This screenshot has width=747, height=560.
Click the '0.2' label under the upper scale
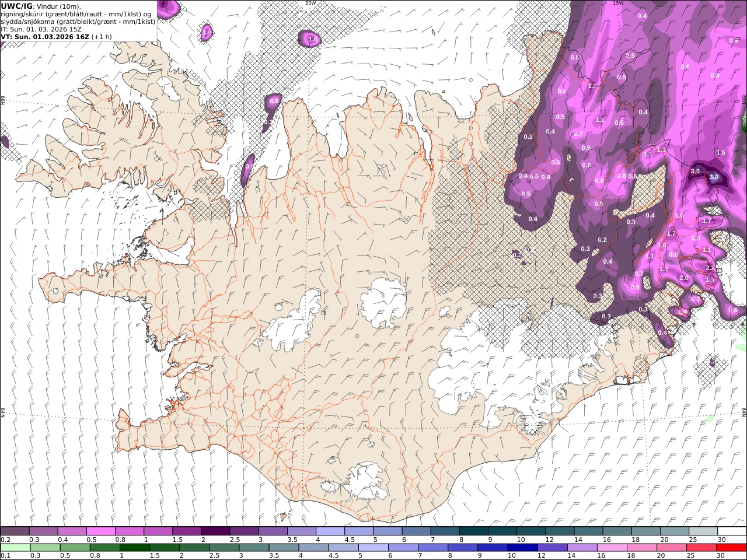[x=5, y=540]
